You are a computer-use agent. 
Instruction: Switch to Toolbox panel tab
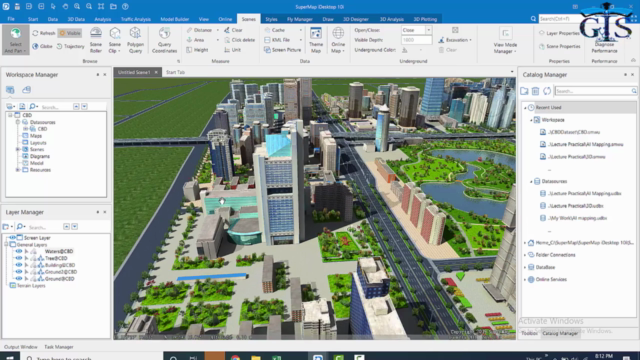click(x=529, y=333)
